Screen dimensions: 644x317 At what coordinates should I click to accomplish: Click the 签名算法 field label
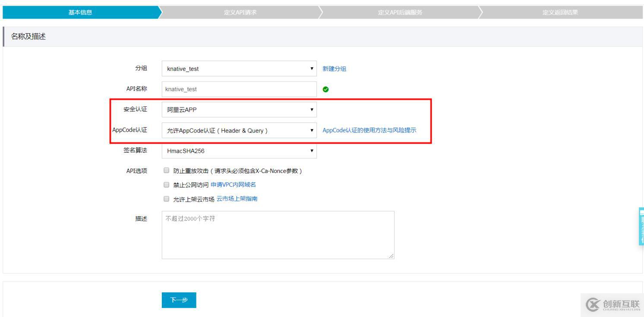click(x=136, y=151)
